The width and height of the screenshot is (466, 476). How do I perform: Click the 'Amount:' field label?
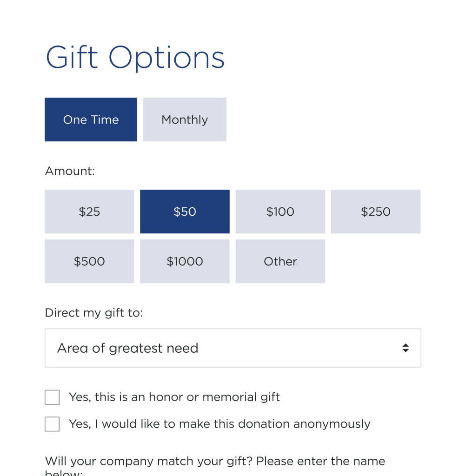[70, 171]
